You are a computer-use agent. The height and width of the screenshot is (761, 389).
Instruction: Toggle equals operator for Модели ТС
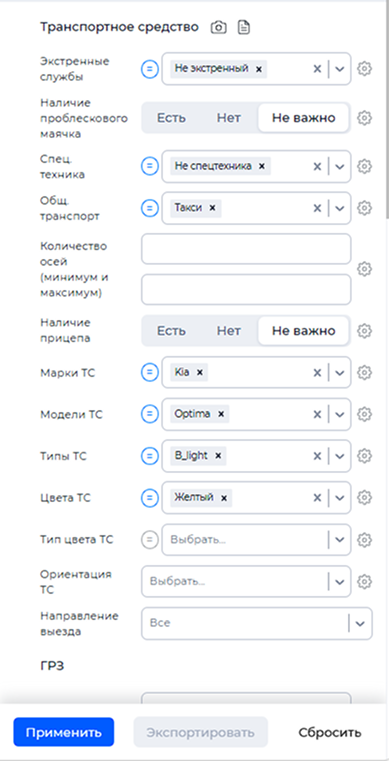150,414
